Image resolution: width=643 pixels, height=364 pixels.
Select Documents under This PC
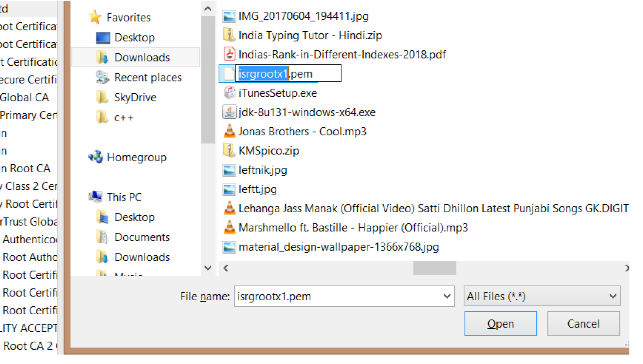tap(142, 237)
